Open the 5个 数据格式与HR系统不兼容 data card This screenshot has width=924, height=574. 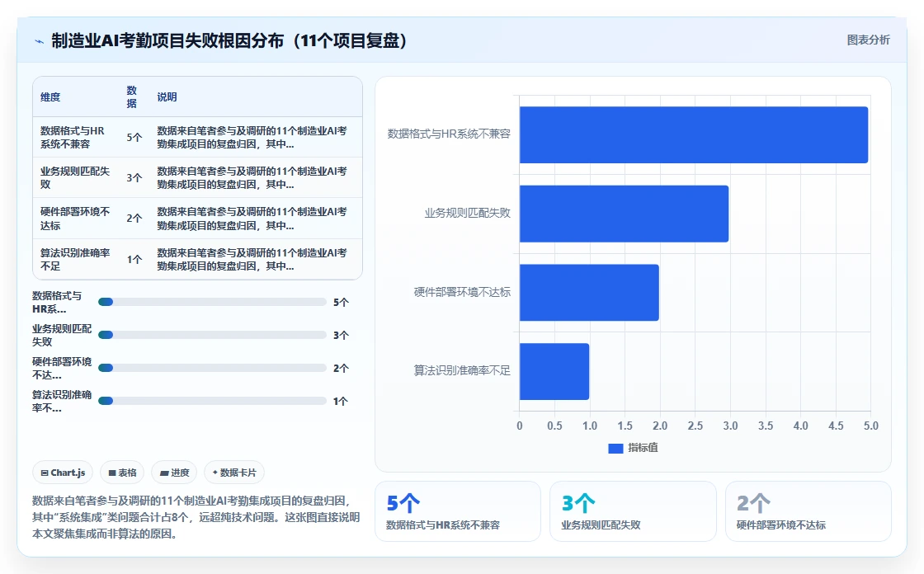pos(458,511)
